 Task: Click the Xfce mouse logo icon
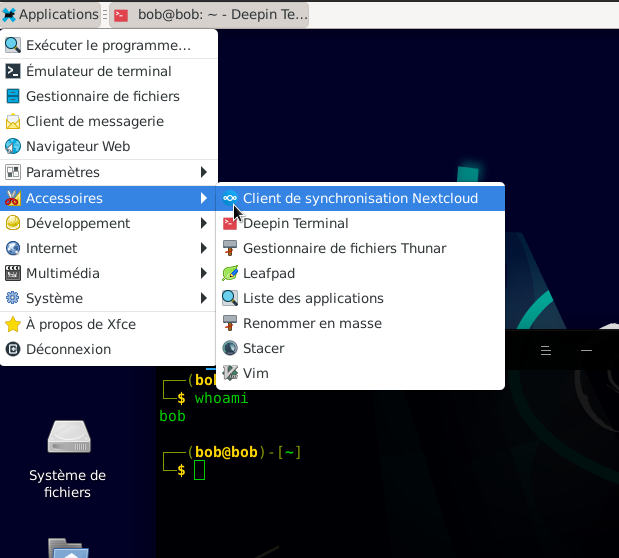(9, 15)
